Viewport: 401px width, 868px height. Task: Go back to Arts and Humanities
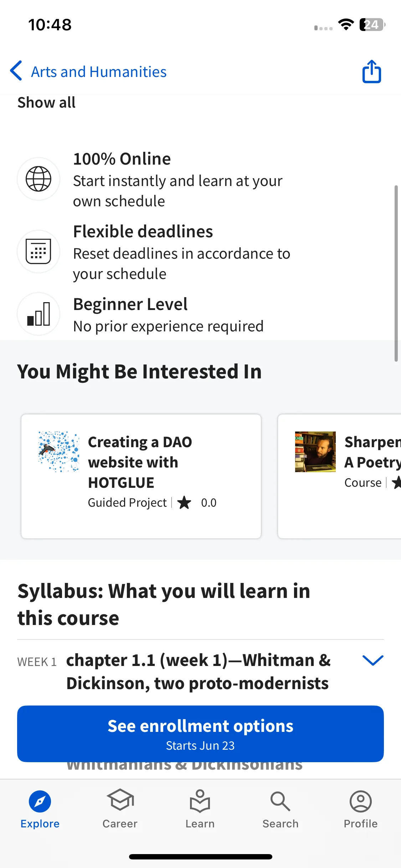99,72
